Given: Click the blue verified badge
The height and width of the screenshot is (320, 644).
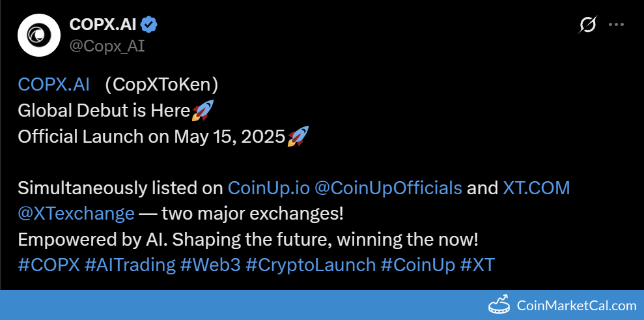Looking at the screenshot, I should [149, 25].
